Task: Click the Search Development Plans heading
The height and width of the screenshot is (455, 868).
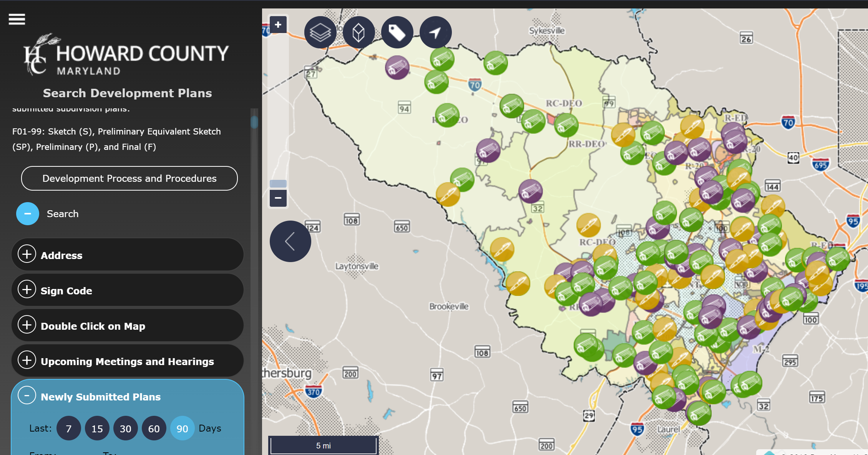Action: click(x=128, y=93)
